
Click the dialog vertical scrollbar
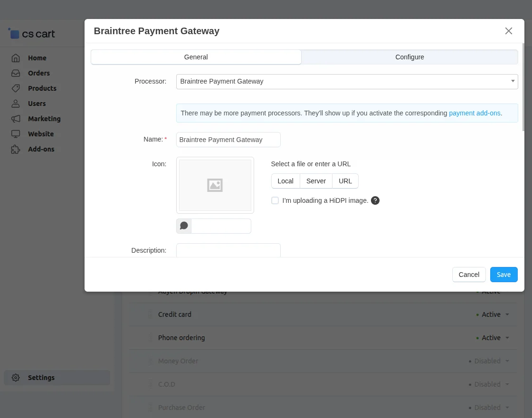pyautogui.click(x=523, y=87)
